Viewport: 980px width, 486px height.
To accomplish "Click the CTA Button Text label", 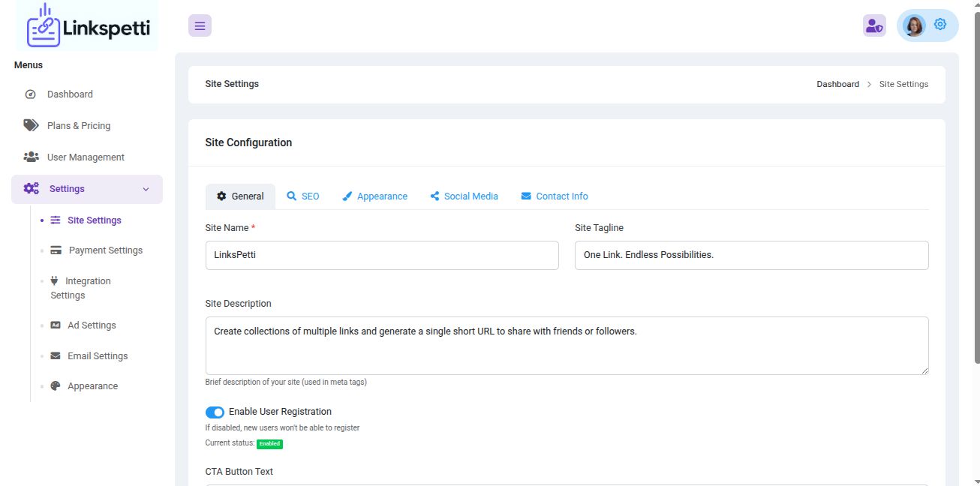I will [239, 472].
